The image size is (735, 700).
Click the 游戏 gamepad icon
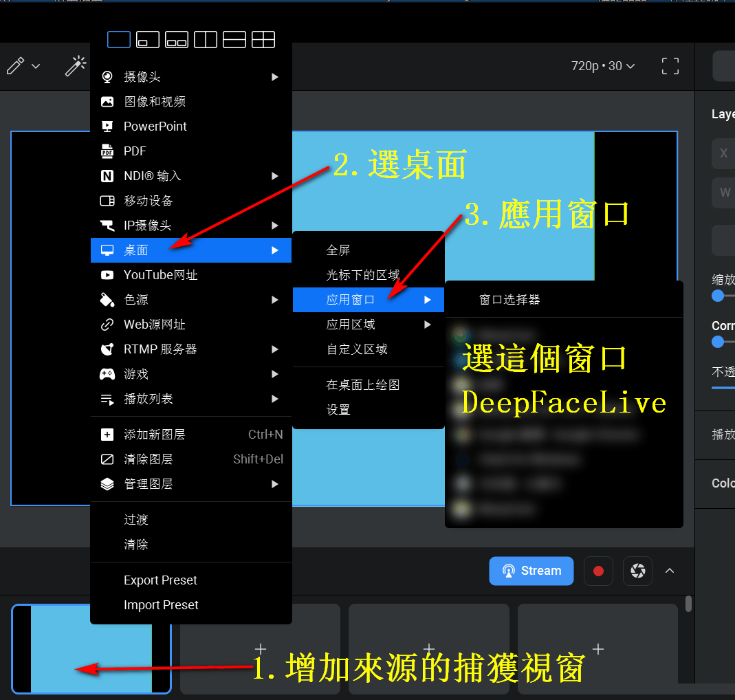pos(107,374)
